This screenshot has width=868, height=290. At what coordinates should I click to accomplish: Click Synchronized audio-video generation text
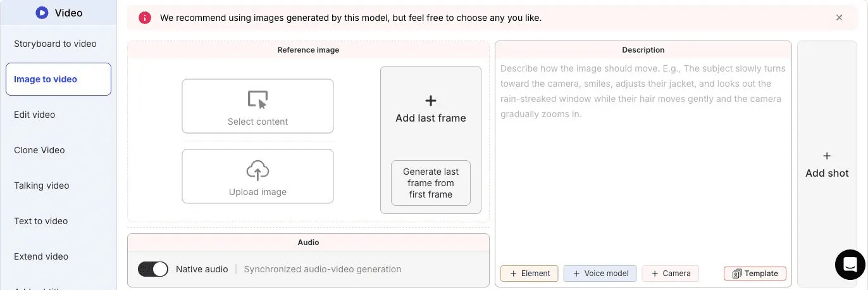(323, 269)
